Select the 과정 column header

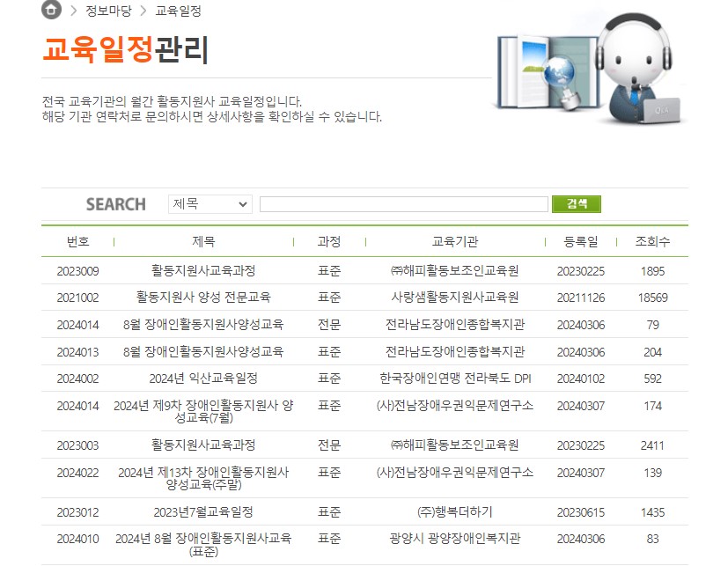click(328, 241)
